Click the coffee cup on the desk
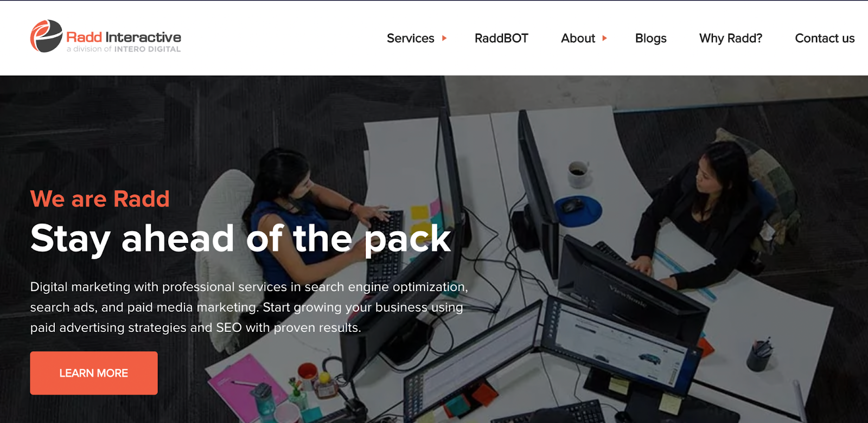 tap(578, 174)
